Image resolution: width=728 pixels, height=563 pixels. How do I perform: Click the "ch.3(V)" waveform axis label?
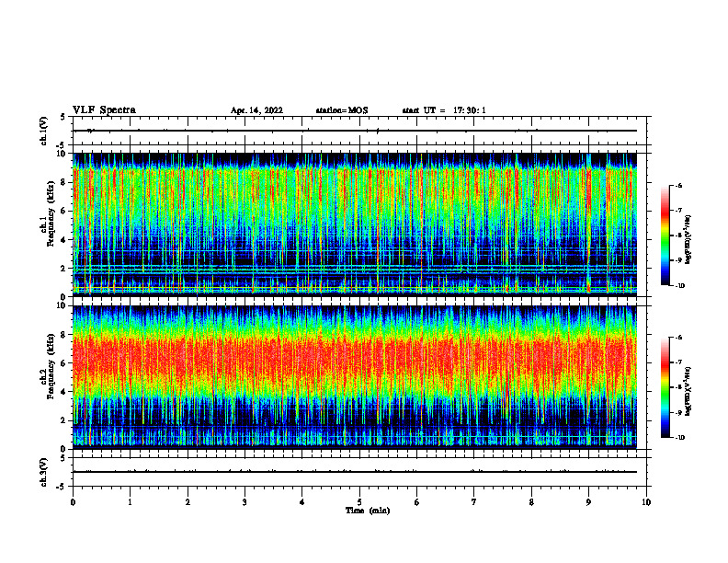tap(44, 472)
